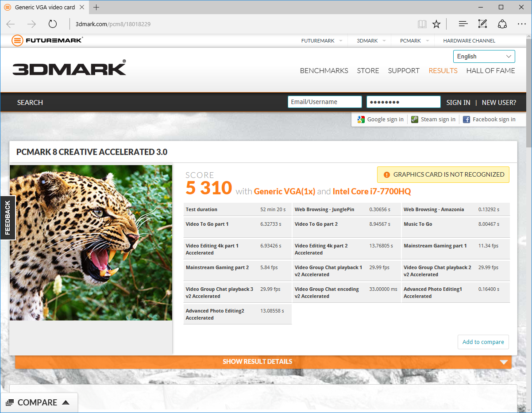This screenshot has width=532, height=413.
Task: Click the Futuremark logo
Action: tap(47, 40)
